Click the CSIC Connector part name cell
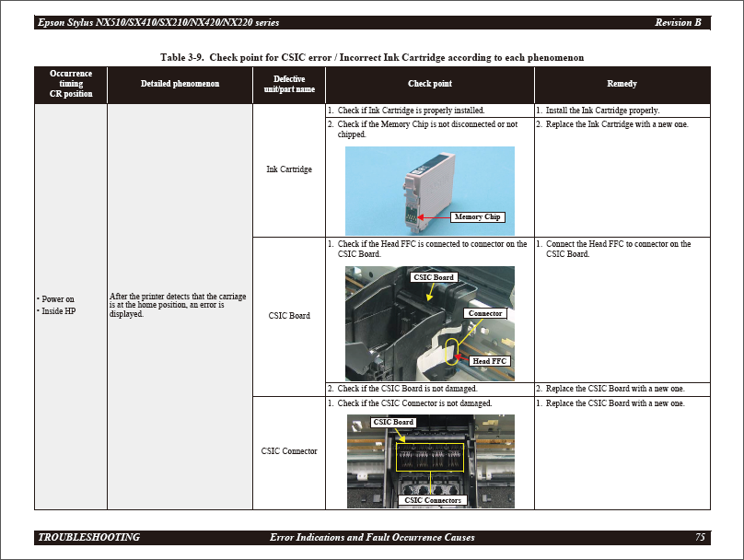744x560 pixels. pyautogui.click(x=289, y=451)
